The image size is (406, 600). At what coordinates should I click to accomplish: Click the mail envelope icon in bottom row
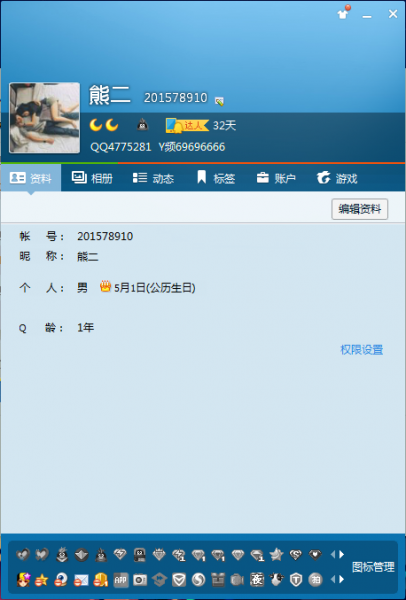click(81, 580)
